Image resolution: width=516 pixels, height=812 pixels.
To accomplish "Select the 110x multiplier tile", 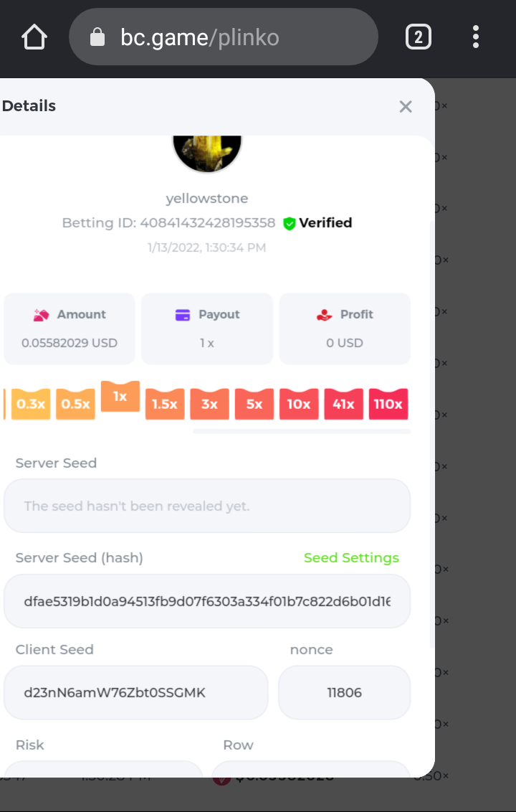I will [388, 404].
